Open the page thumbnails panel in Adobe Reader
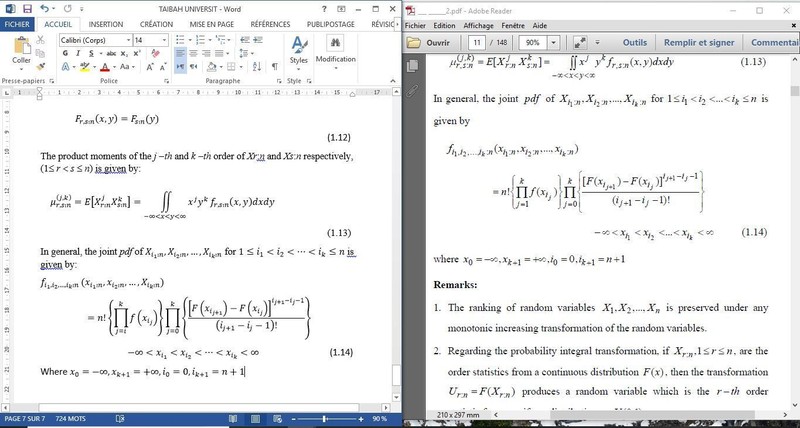The image size is (800, 428). [x=413, y=66]
